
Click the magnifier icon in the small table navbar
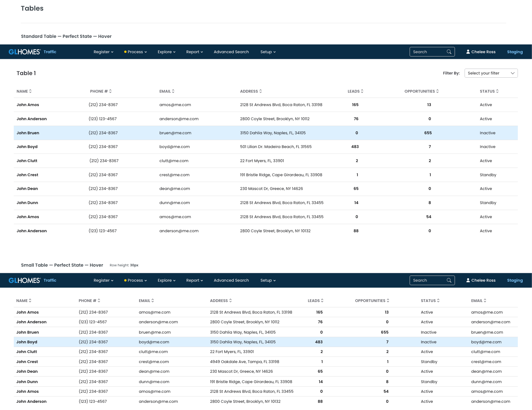449,280
